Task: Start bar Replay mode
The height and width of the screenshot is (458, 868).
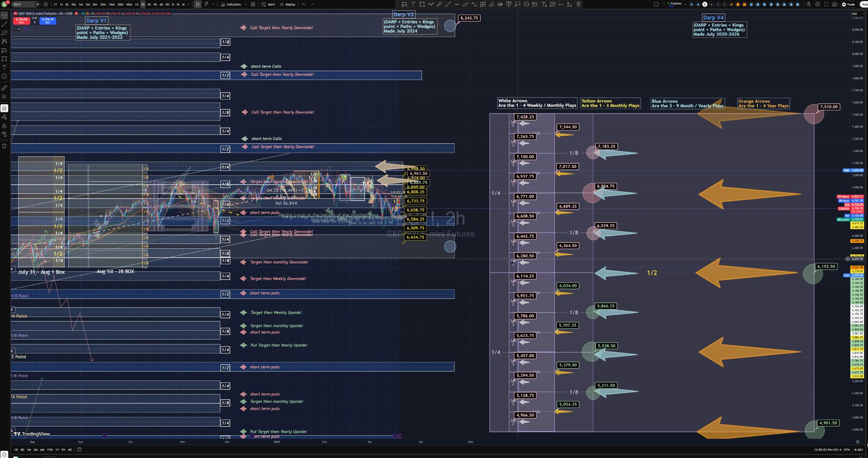Action: tap(288, 4)
